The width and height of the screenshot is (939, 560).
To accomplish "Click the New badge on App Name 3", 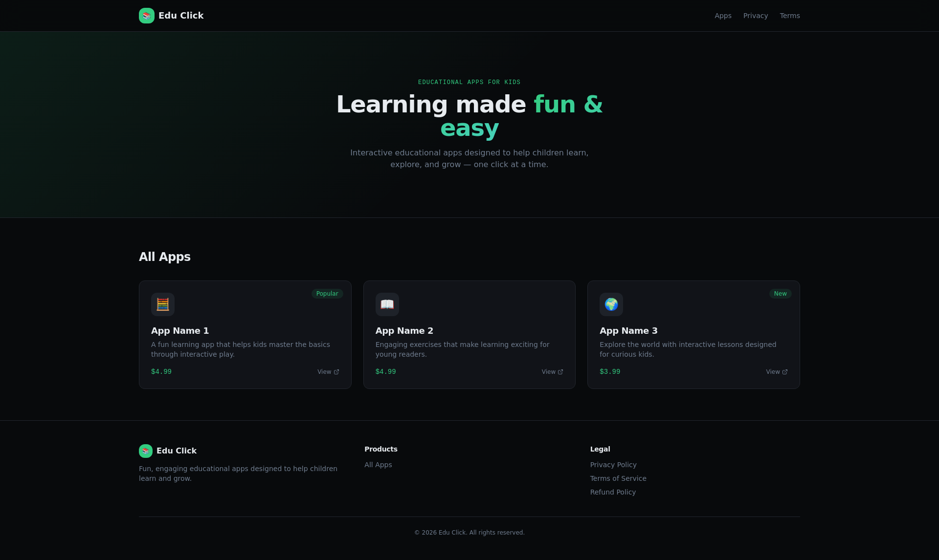I will coord(781,294).
